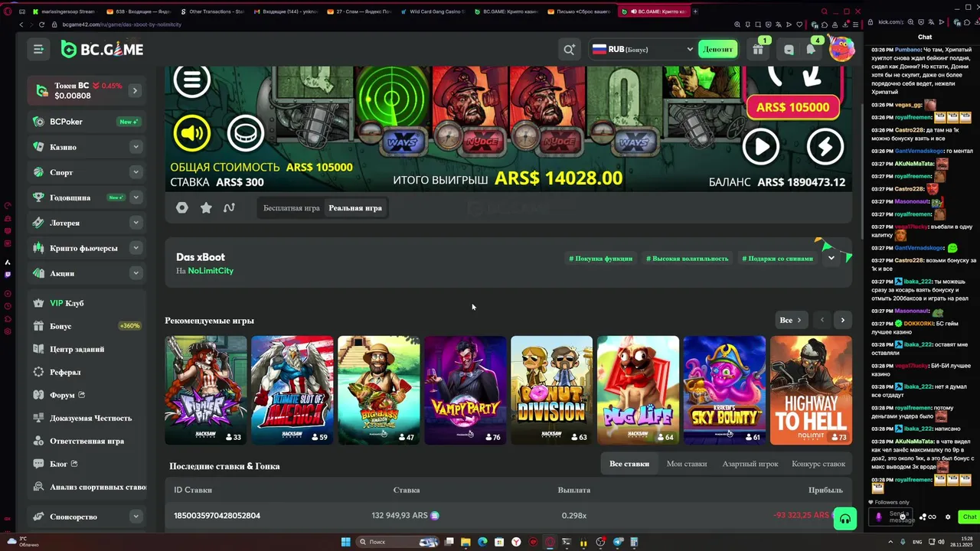Switch to Free play mode (Бесплатная игра)
980x551 pixels.
coord(292,208)
